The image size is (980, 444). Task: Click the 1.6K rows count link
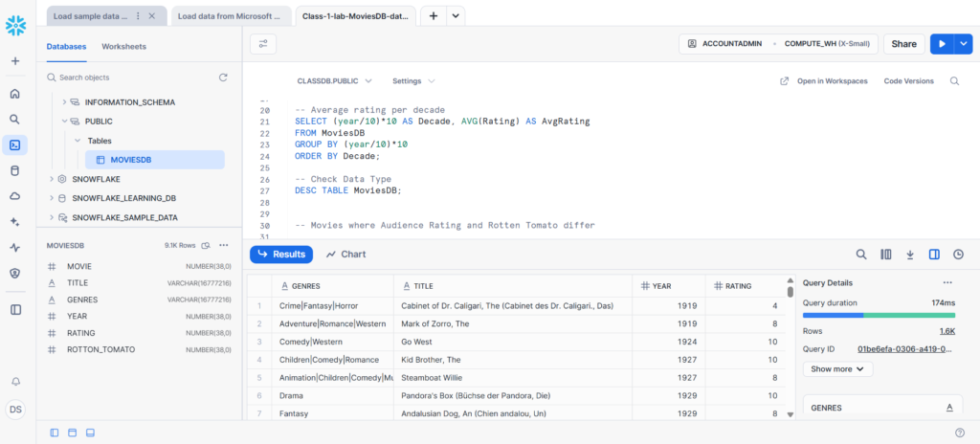(x=947, y=331)
